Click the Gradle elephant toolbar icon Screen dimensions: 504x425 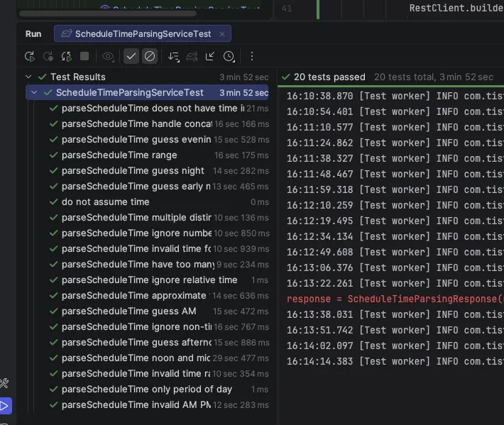192,57
